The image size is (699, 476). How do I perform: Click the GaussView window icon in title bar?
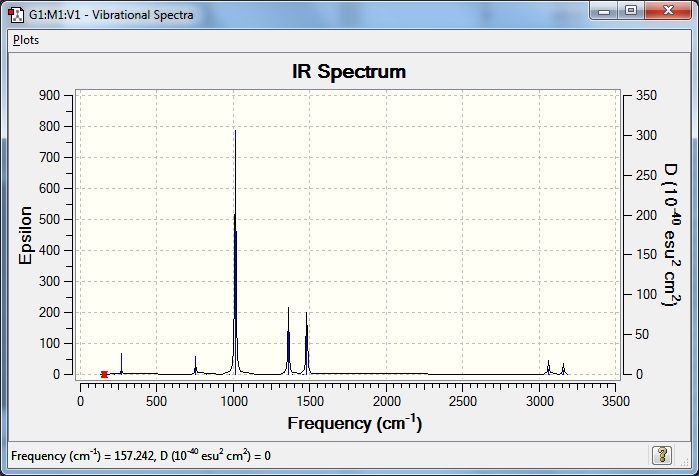coord(16,14)
